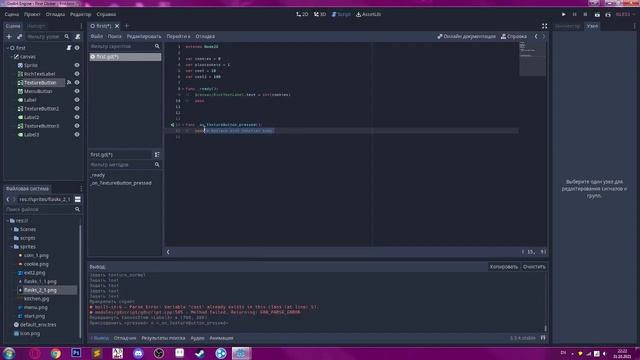Screen dimensions: 640x360
Task: Open the script Файл menu
Action: [x=97, y=36]
